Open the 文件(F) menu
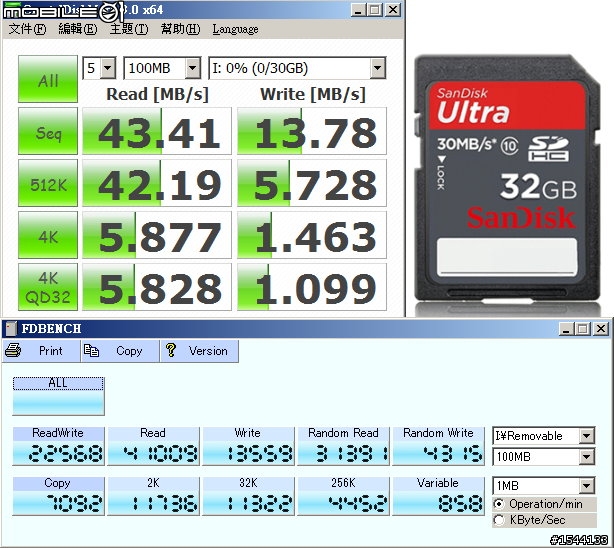614x548 pixels. (x=27, y=29)
